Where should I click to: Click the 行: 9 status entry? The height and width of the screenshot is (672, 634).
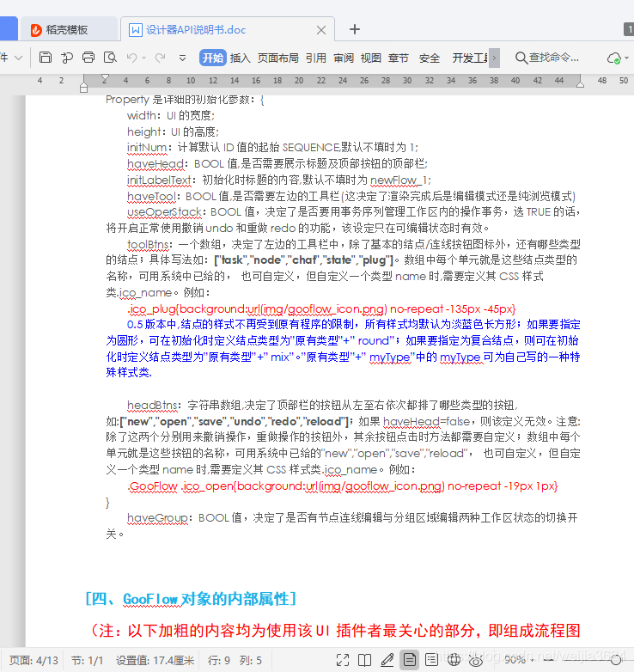pyautogui.click(x=219, y=661)
